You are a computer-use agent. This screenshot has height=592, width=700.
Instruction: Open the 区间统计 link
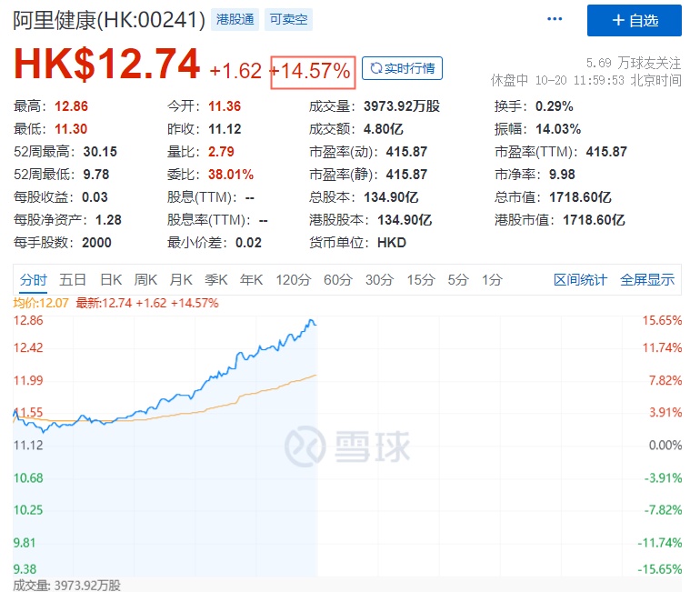(580, 280)
